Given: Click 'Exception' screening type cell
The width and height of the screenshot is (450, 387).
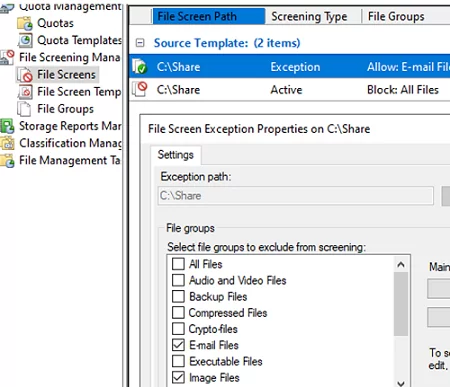Looking at the screenshot, I should 295,67.
